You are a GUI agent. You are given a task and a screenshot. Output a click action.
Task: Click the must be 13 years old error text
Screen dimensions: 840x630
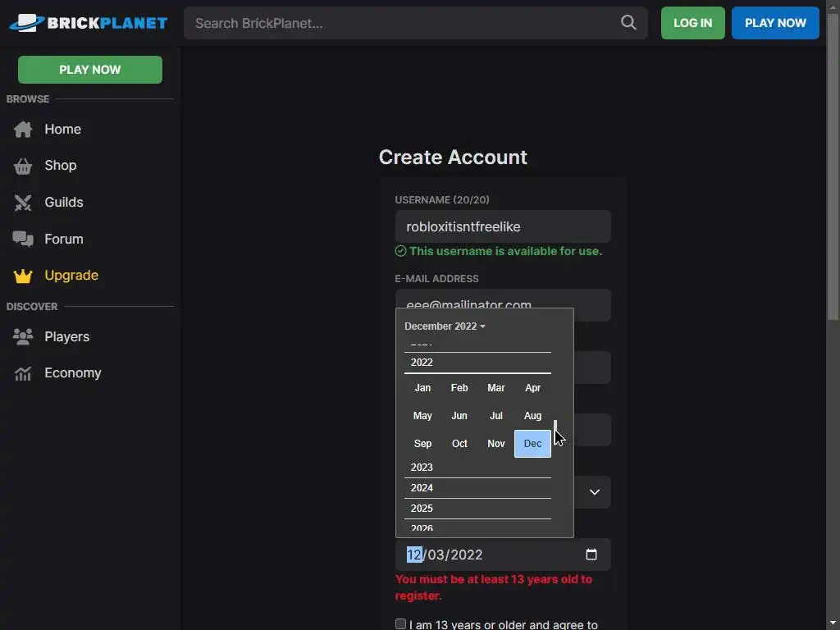[x=493, y=587]
